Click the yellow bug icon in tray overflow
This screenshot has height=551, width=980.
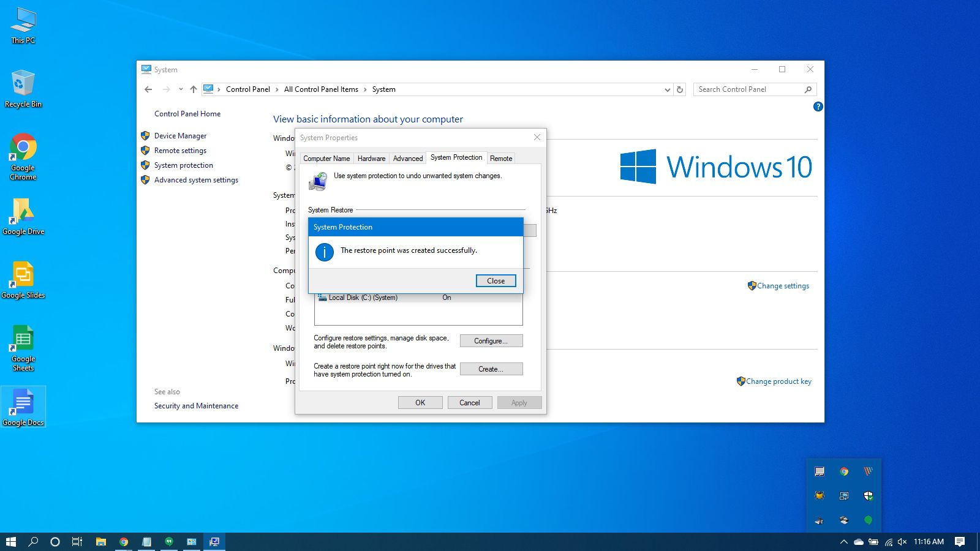coord(820,496)
